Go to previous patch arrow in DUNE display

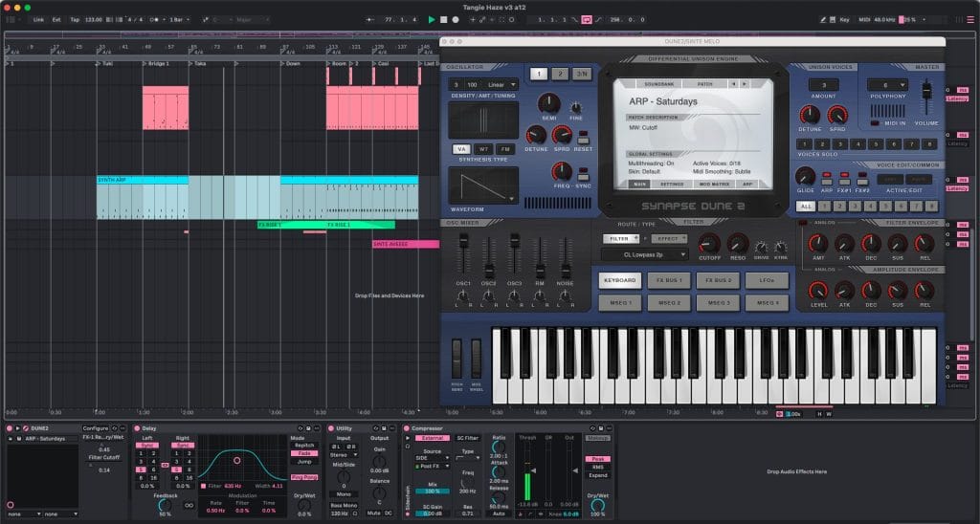coord(734,84)
